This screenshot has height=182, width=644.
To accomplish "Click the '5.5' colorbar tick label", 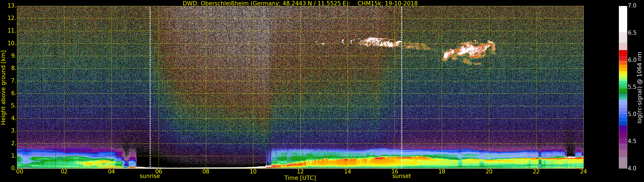I will (632, 87).
